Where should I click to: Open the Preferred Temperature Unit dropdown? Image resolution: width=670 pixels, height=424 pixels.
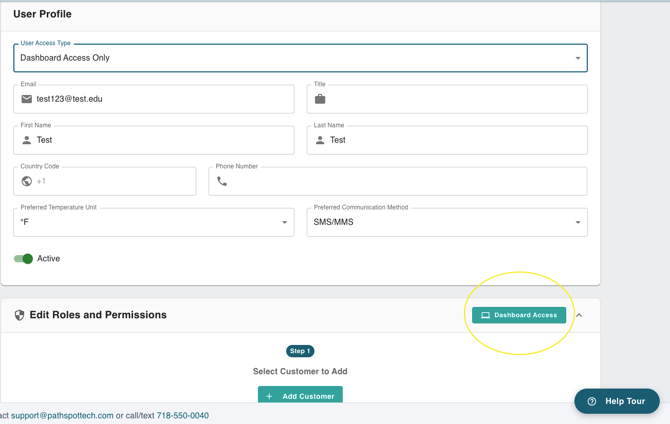pyautogui.click(x=153, y=222)
